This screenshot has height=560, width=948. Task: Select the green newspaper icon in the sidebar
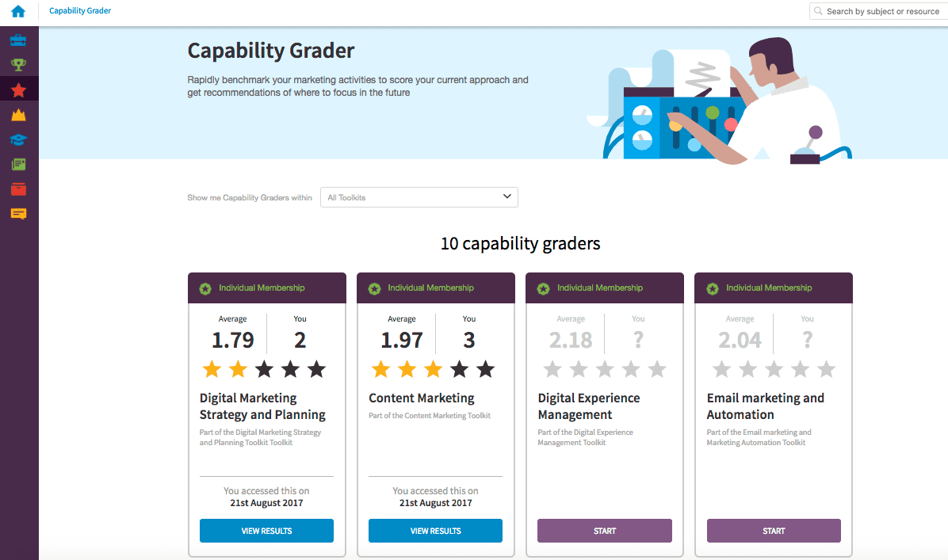[19, 164]
